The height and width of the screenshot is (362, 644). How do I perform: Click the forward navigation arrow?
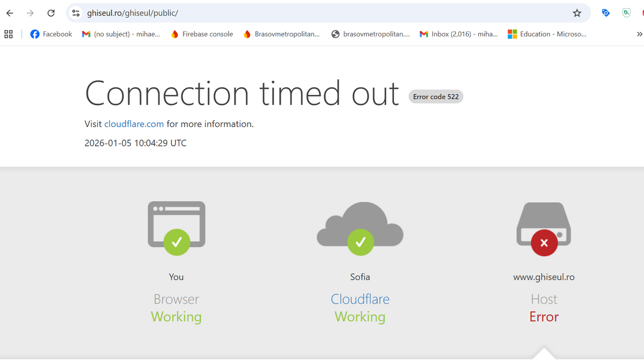pos(30,13)
